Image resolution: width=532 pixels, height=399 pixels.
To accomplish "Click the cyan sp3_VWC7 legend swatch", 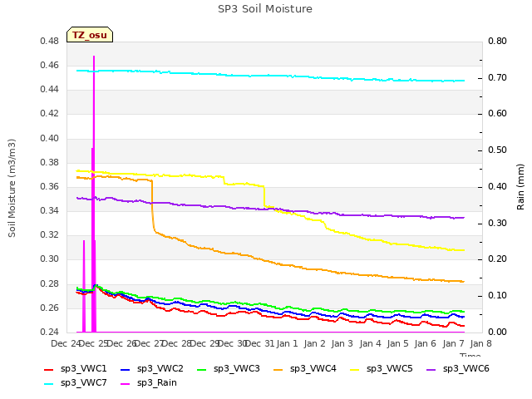I will click(49, 384).
